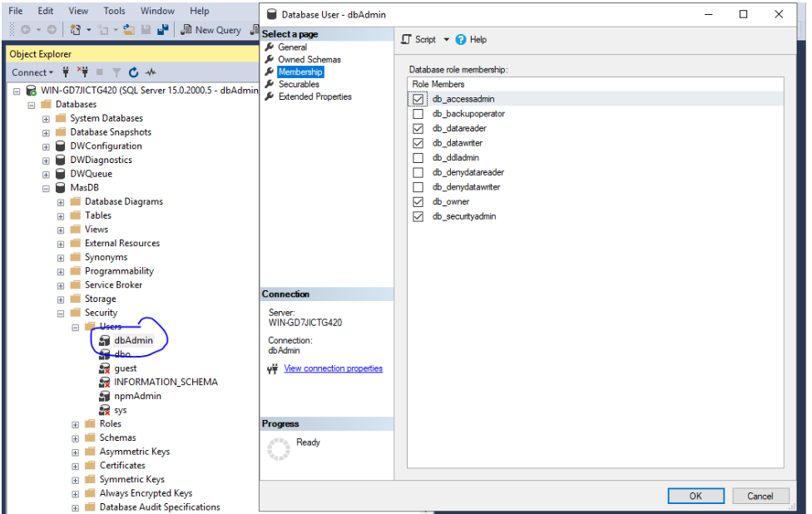Click the General page wrench icon
Image resolution: width=812 pixels, height=514 pixels.
pos(270,47)
